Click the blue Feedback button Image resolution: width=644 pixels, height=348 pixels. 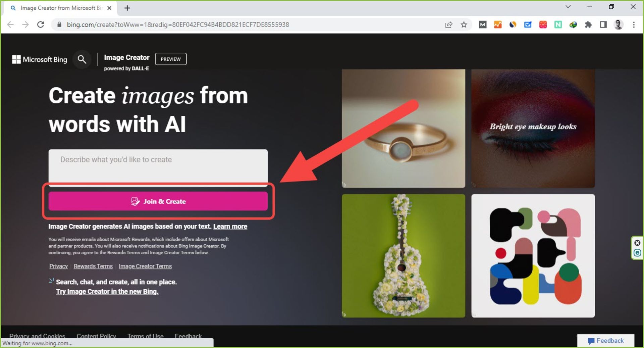coord(605,341)
